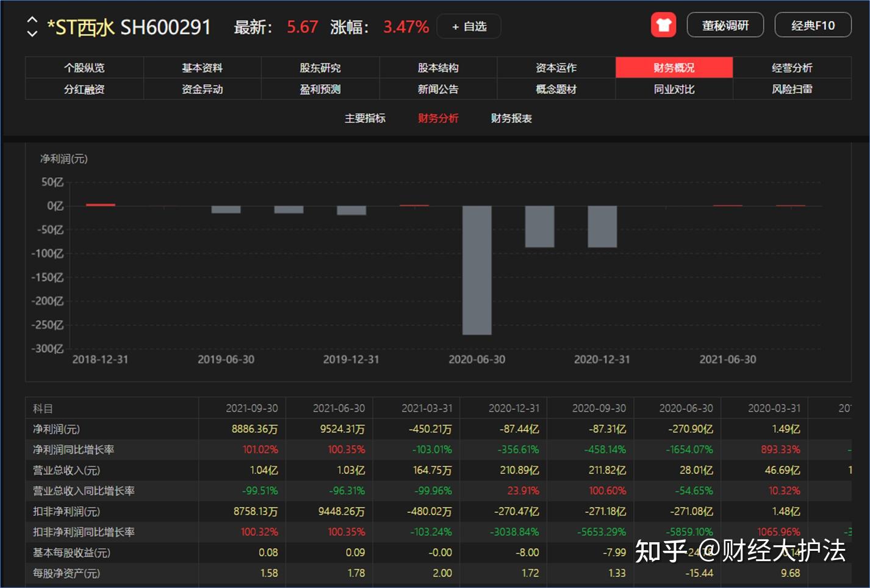Screen dimensions: 870x588
Task: Click the + 自选 watchlist button
Action: [x=469, y=26]
